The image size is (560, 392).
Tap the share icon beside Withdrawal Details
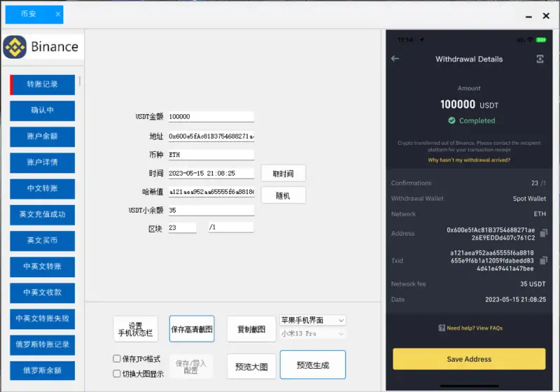click(x=540, y=59)
